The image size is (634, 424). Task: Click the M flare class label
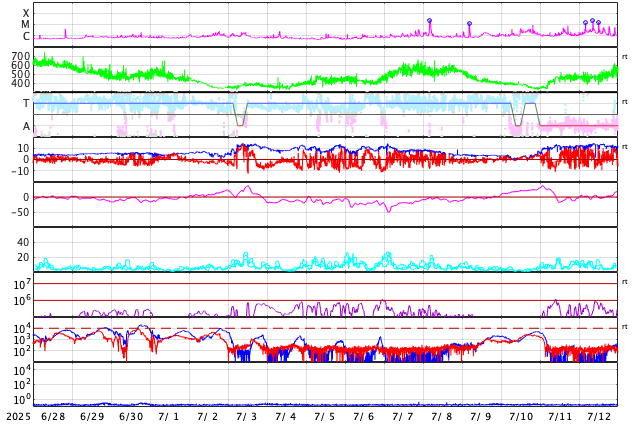(25, 25)
